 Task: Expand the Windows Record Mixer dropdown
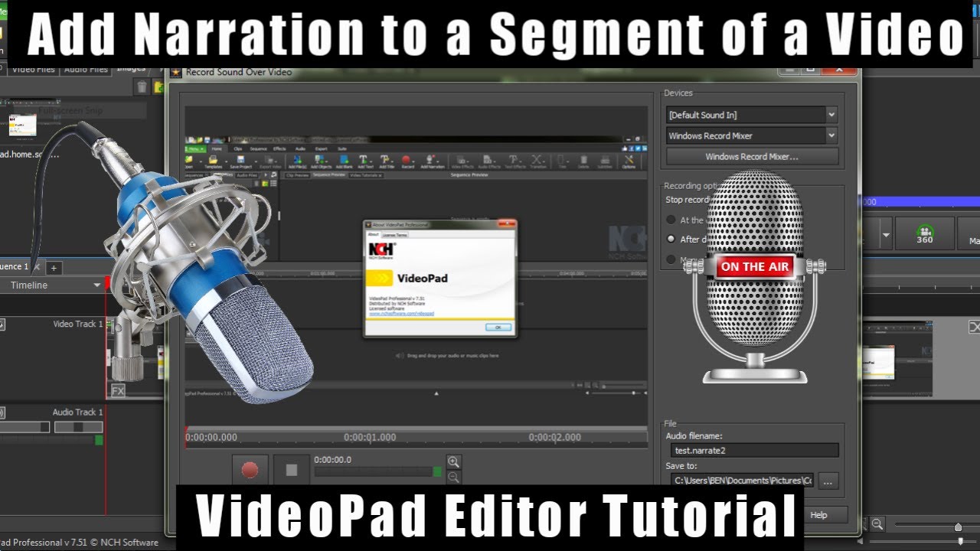click(x=752, y=135)
